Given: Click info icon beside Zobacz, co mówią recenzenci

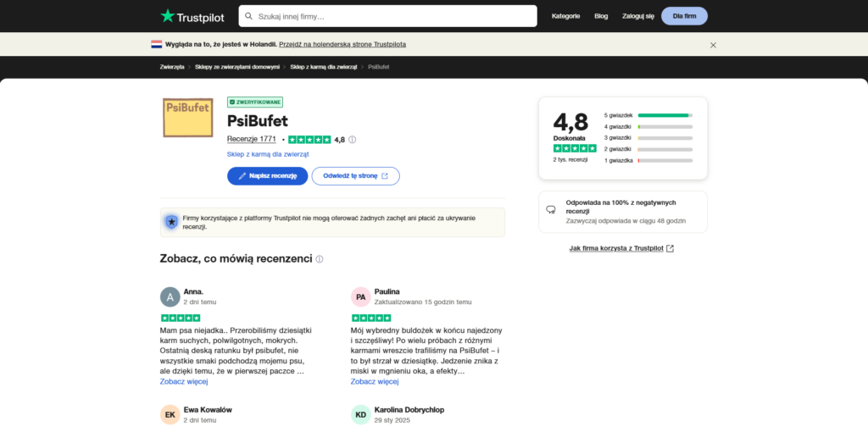Looking at the screenshot, I should (x=320, y=259).
